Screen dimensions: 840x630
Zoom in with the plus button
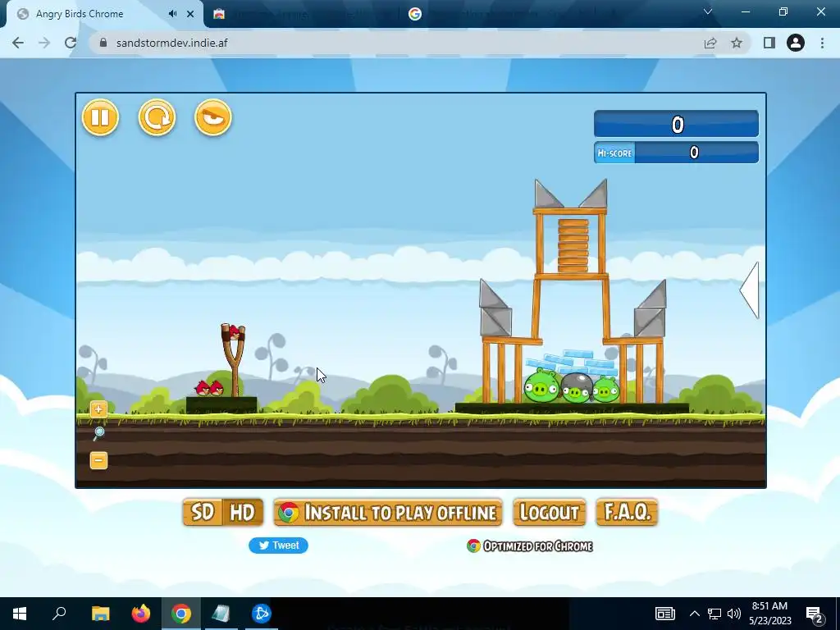[x=98, y=410]
